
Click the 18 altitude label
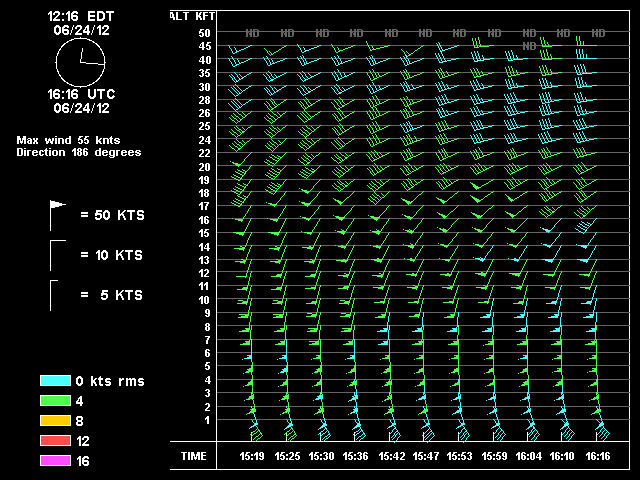tap(204, 193)
